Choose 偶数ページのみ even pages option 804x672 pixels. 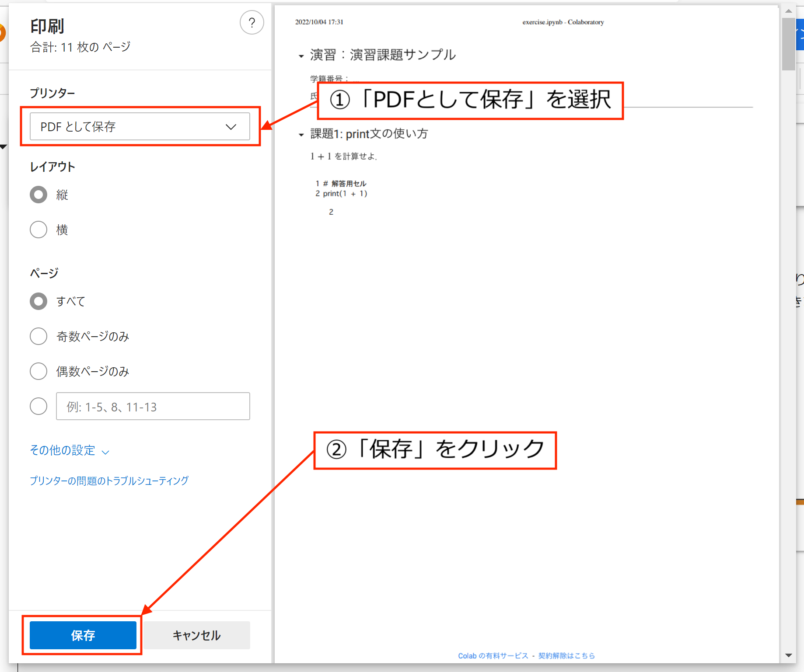click(x=38, y=371)
